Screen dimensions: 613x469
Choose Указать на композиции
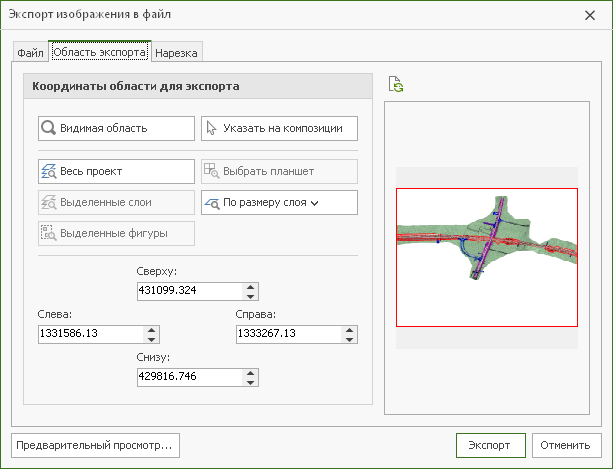click(x=279, y=128)
